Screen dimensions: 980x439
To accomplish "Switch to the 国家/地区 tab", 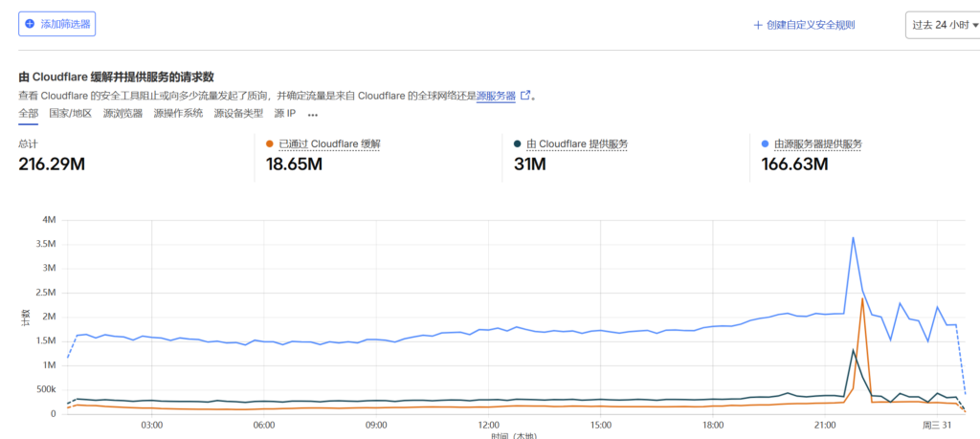I will pyautogui.click(x=70, y=113).
